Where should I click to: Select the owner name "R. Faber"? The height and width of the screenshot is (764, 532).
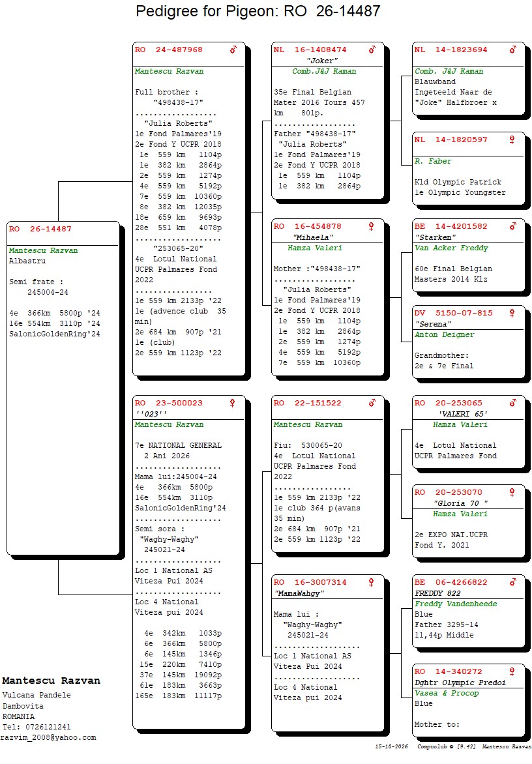tap(433, 161)
